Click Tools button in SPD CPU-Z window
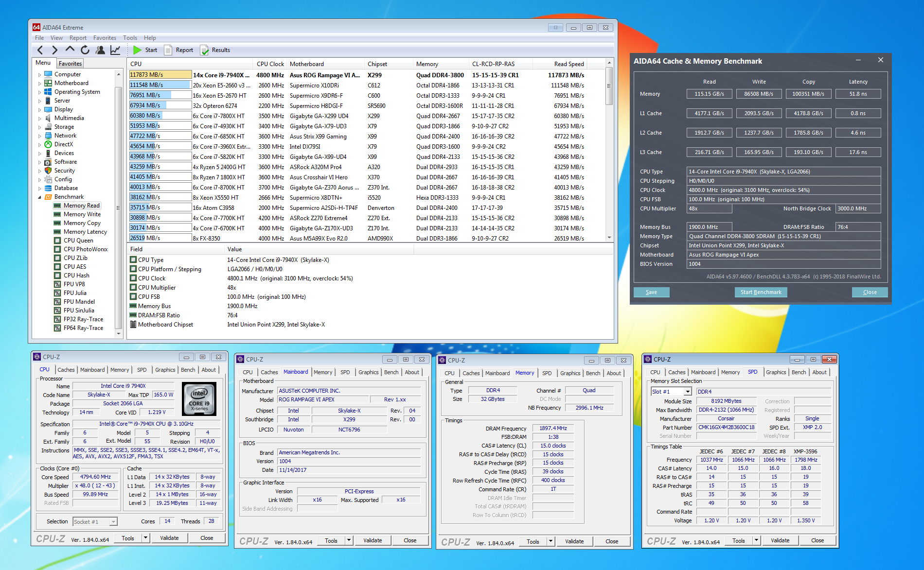Image resolution: width=924 pixels, height=570 pixels. [x=738, y=541]
